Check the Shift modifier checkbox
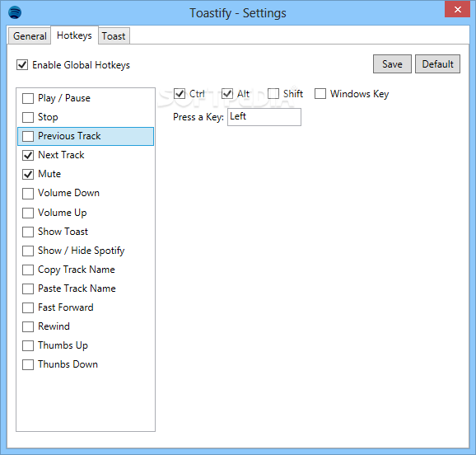 [x=273, y=94]
